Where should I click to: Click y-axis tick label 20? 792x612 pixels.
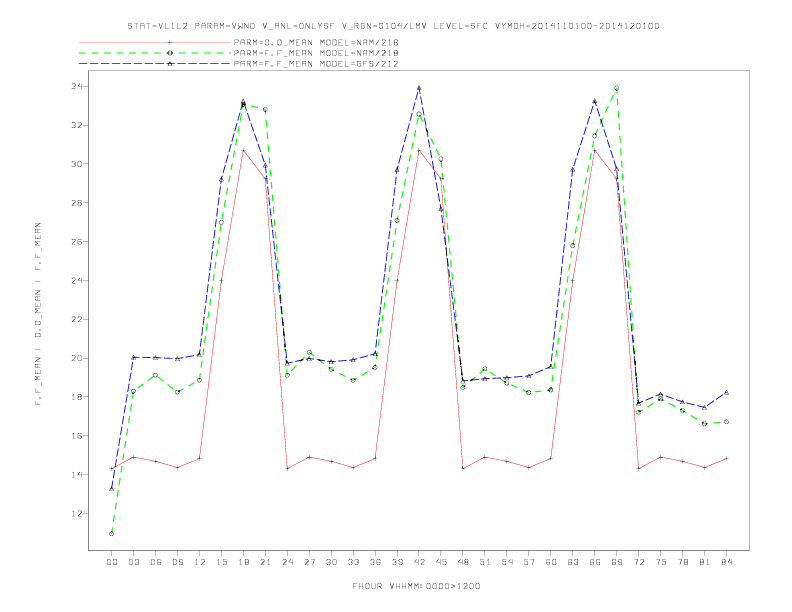pyautogui.click(x=76, y=358)
